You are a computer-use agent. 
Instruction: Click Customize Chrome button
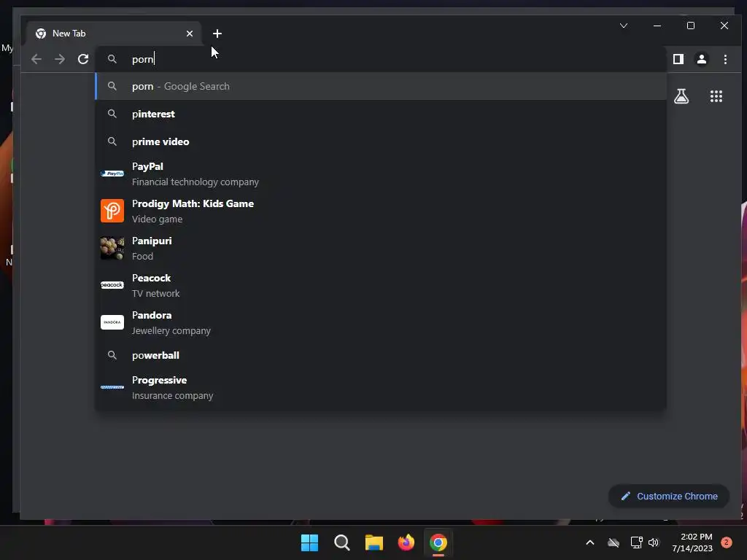click(669, 496)
